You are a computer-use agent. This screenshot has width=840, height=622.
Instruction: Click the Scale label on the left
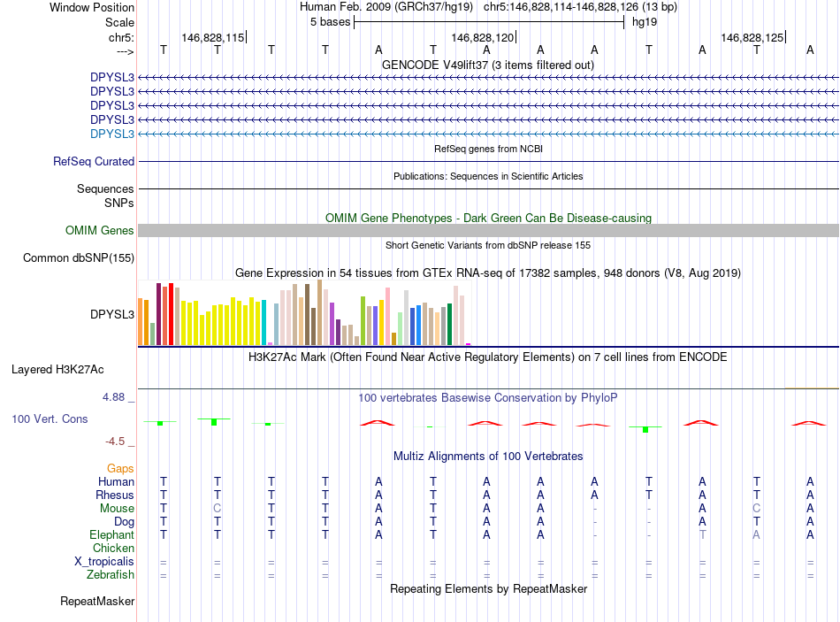pyautogui.click(x=119, y=22)
